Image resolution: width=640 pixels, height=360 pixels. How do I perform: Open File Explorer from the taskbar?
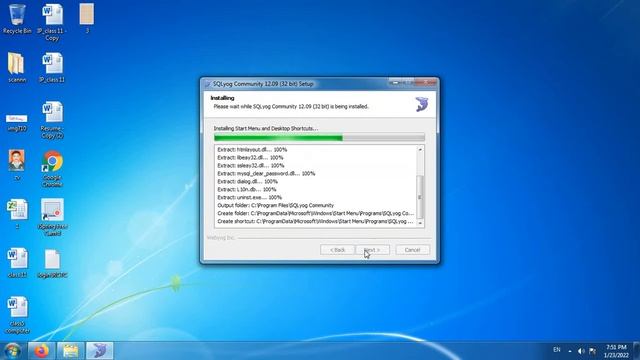pyautogui.click(x=70, y=351)
